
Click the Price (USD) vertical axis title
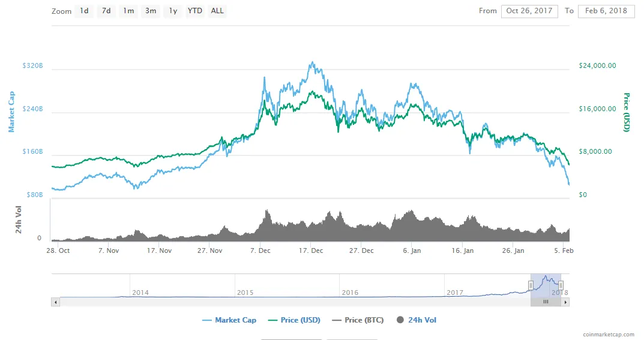tap(627, 112)
